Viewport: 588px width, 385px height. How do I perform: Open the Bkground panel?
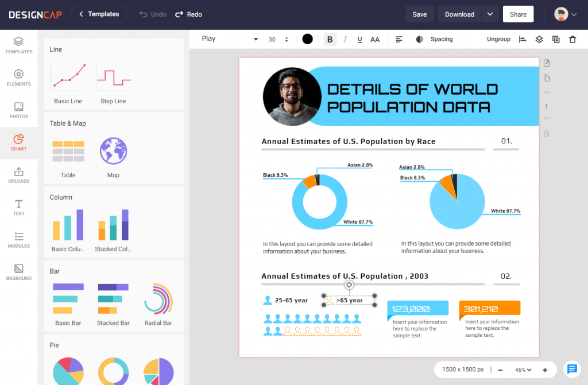click(x=19, y=271)
